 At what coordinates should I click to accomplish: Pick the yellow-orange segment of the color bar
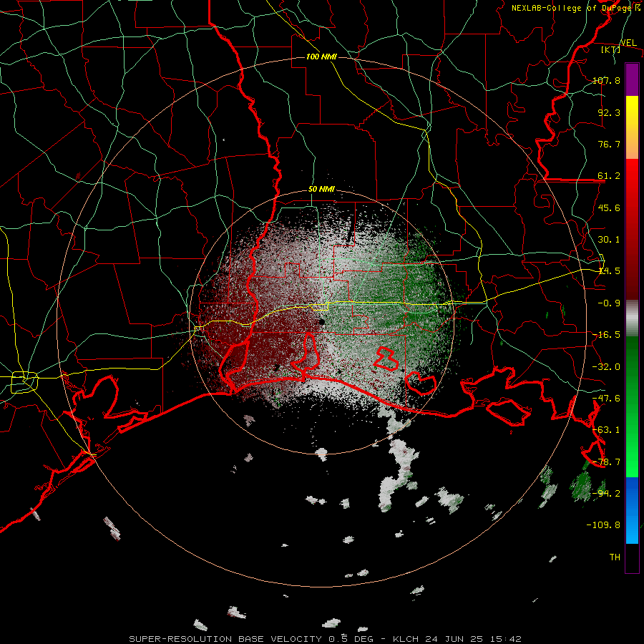[x=632, y=127]
